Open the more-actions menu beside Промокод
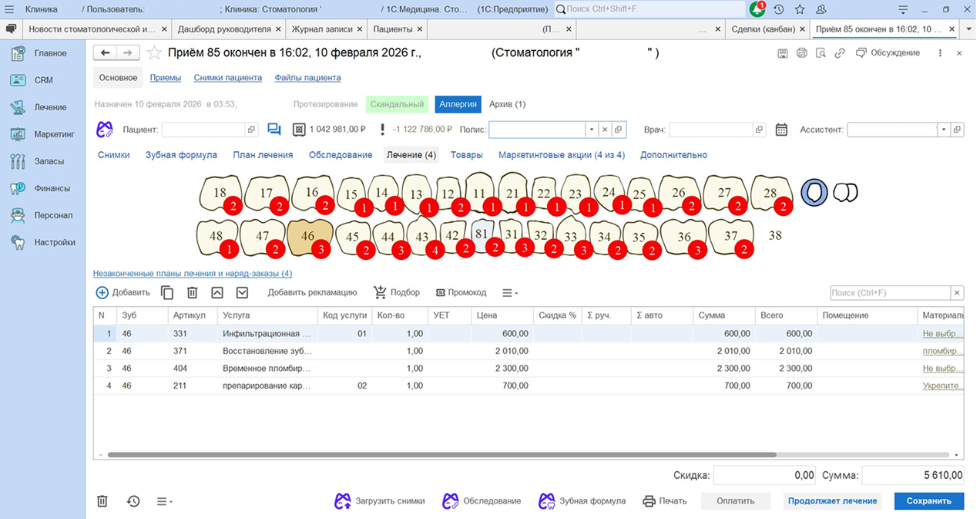This screenshot has height=519, width=980. click(509, 293)
